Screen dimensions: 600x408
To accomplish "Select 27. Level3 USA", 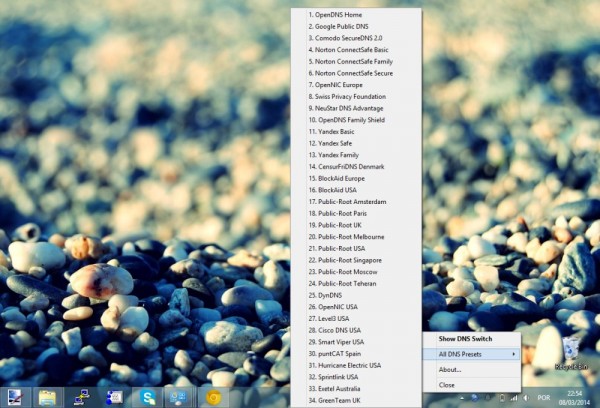I will click(x=356, y=318).
